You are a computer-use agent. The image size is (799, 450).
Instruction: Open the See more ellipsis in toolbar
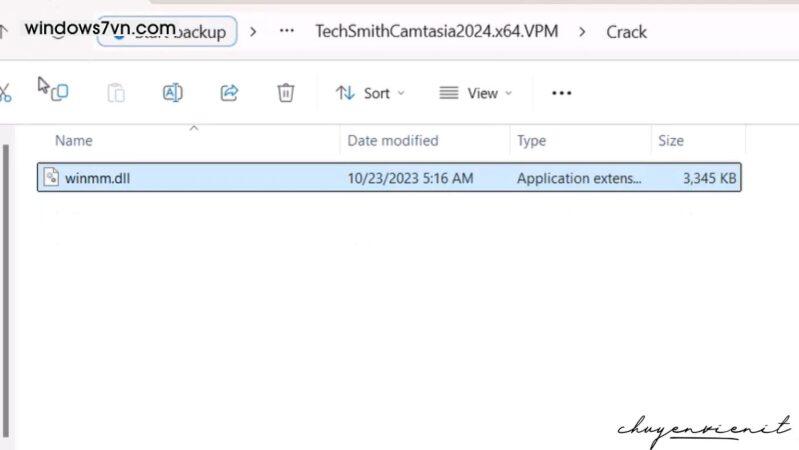[x=561, y=93]
